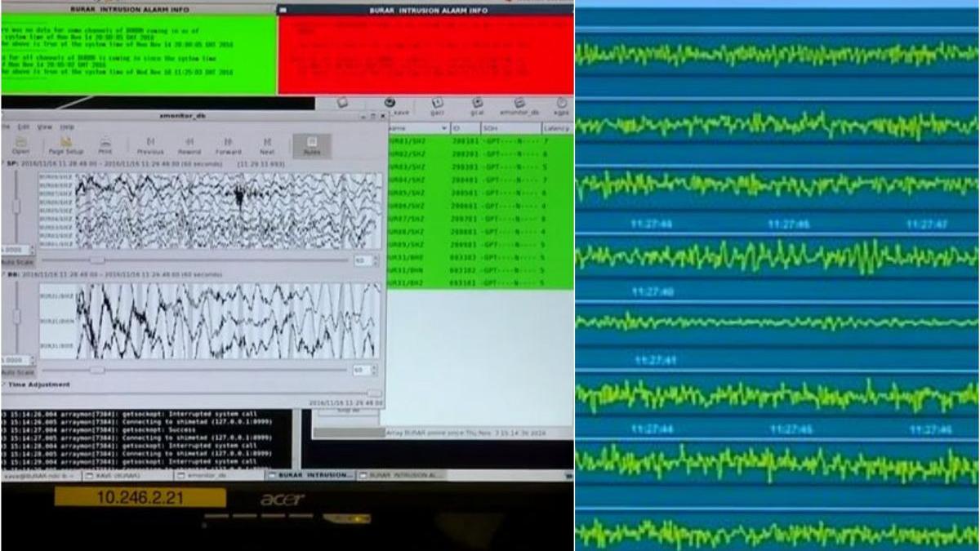Click the Page Setup icon

[65, 144]
